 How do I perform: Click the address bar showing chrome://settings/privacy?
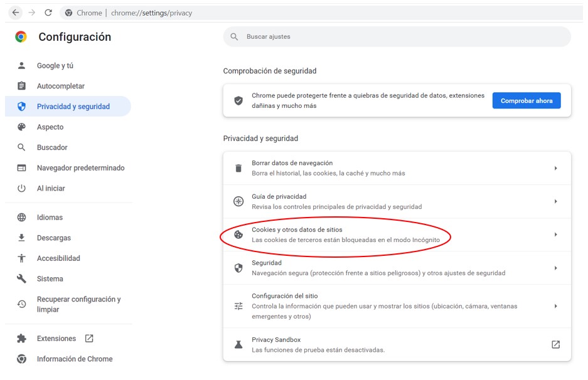click(321, 13)
